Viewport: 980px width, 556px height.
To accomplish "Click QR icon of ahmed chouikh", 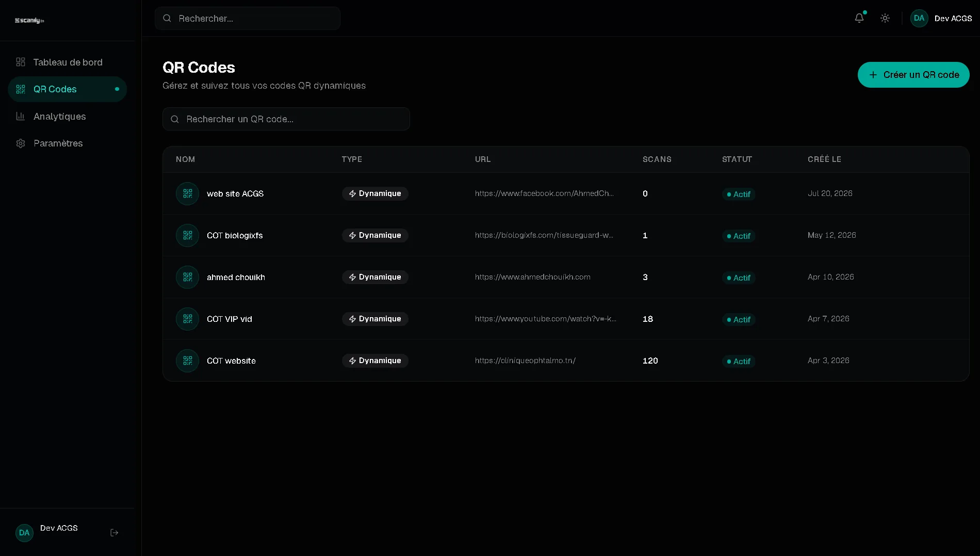I will click(187, 277).
